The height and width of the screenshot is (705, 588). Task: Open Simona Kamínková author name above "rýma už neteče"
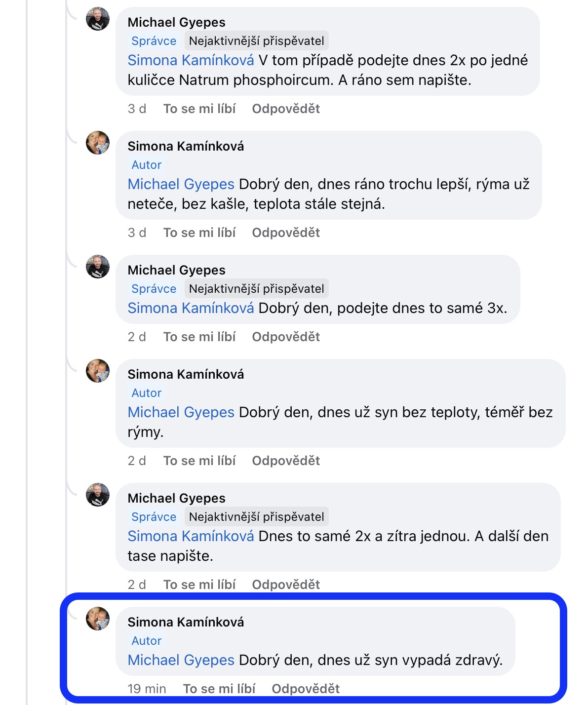tap(186, 146)
